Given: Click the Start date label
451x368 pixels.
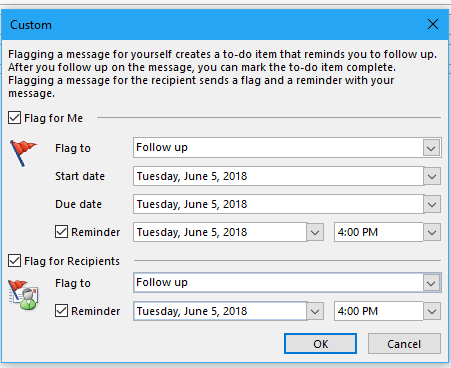Looking at the screenshot, I should coord(80,176).
